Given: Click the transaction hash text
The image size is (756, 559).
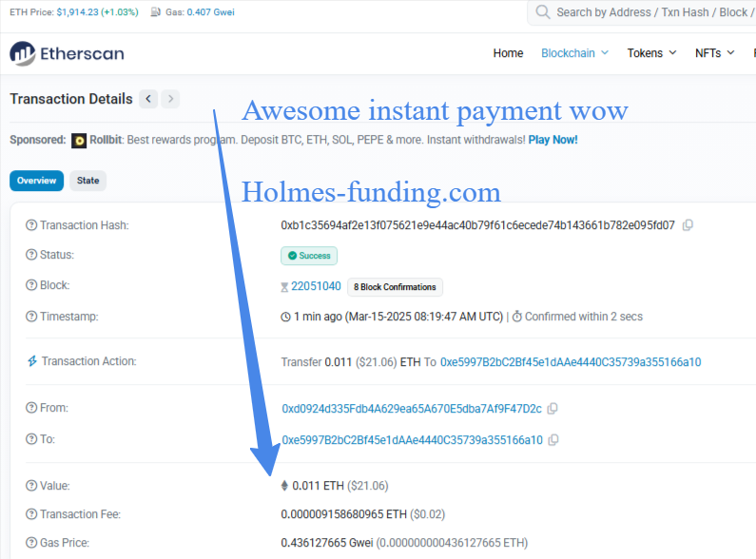Looking at the screenshot, I should point(477,225).
